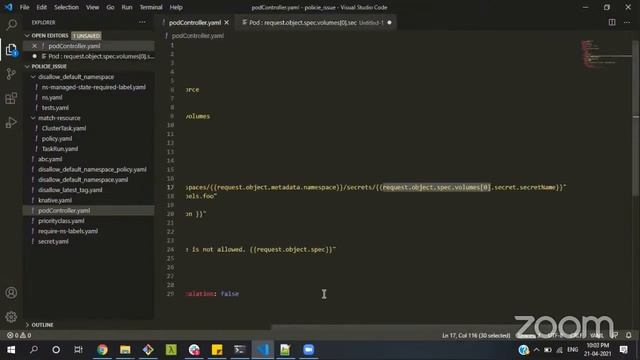Open Sticky Notes from the taskbar
This screenshot has width=640, height=360.
pyautogui.click(x=217, y=350)
